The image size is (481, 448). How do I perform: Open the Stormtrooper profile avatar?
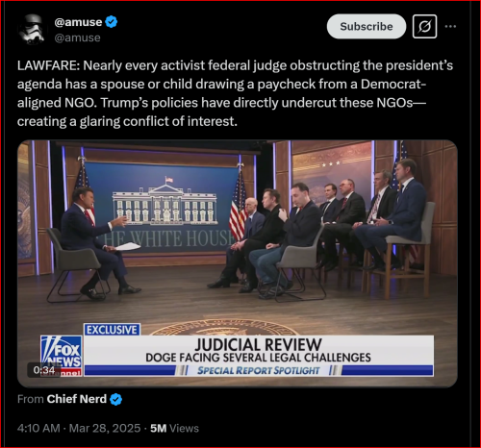click(x=32, y=30)
